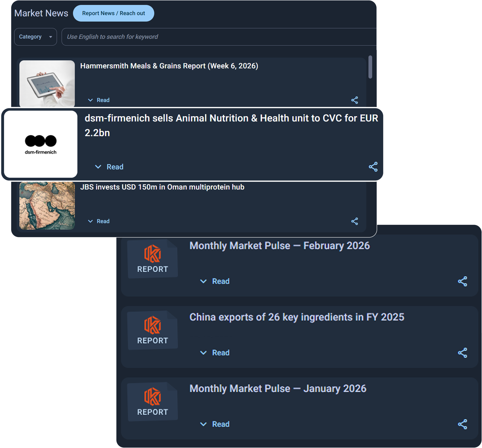Image resolution: width=482 pixels, height=448 pixels.
Task: Expand Read on JBS Oman article
Action: pos(99,221)
